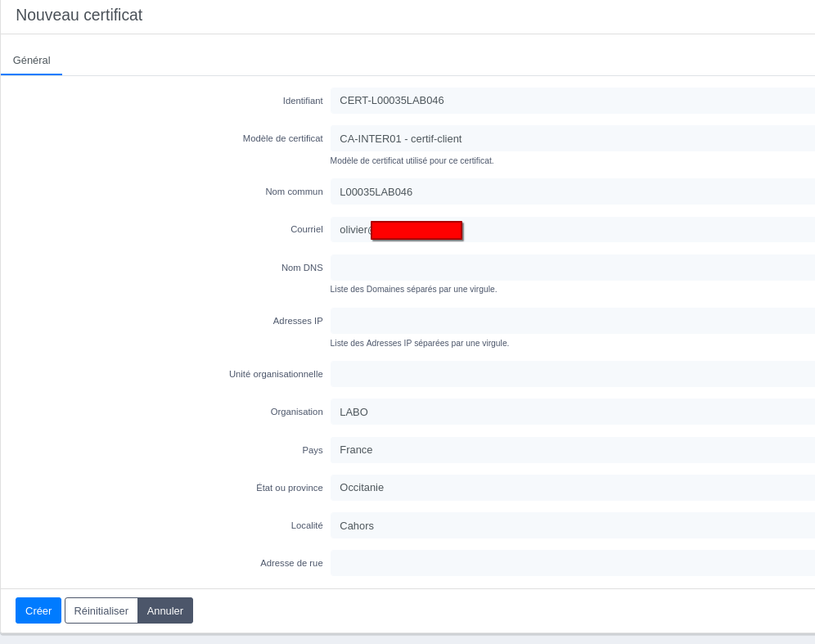The width and height of the screenshot is (815, 644).
Task: Focus the Unité organisationnelle input
Action: point(572,374)
